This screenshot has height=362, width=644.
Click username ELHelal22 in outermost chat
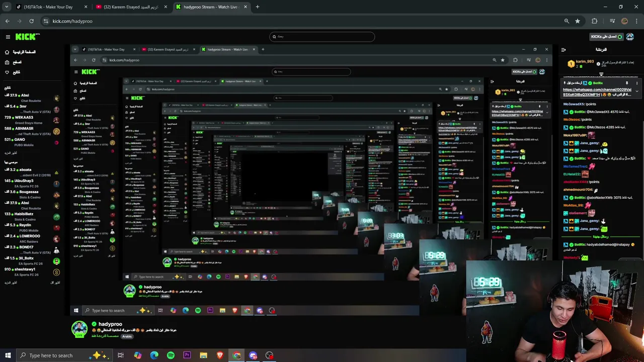pos(572,174)
